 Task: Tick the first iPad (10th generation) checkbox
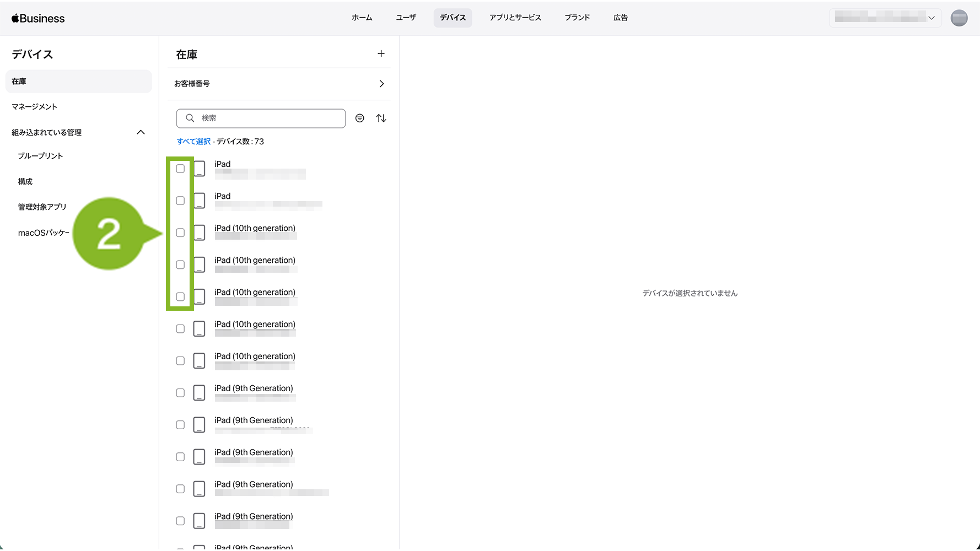180,233
